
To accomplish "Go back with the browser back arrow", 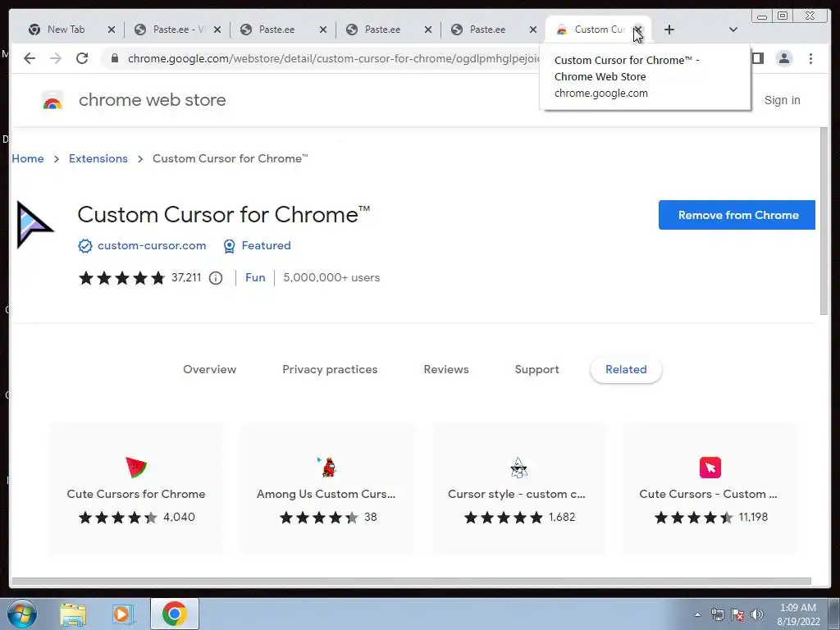I will 30,58.
